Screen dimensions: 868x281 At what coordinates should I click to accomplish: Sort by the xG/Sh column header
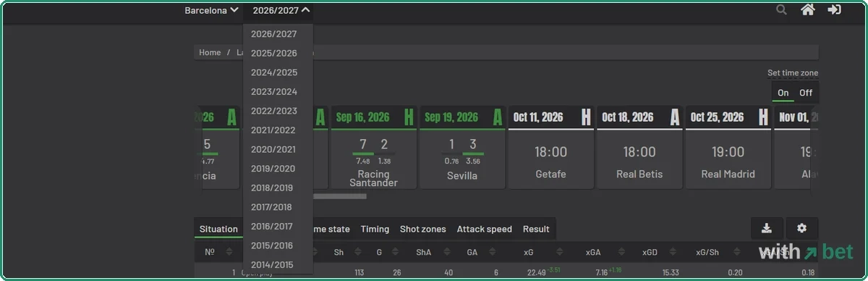[x=707, y=252]
